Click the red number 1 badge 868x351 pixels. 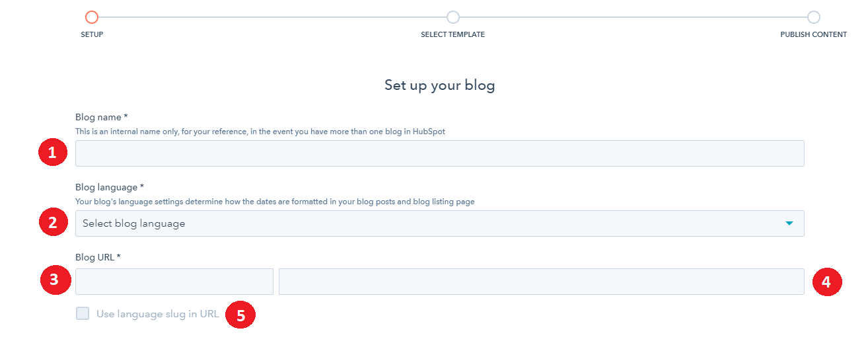tap(54, 153)
